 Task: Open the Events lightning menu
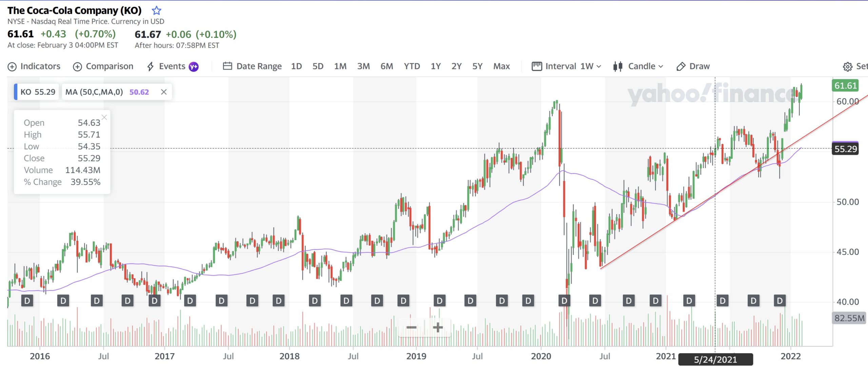[166, 66]
